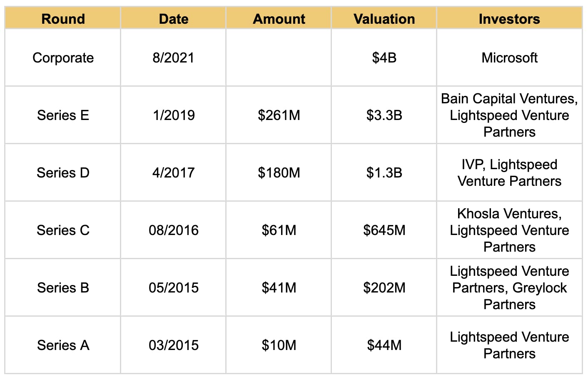Select the Series D round cell
This screenshot has width=588, height=380.
coord(63,172)
